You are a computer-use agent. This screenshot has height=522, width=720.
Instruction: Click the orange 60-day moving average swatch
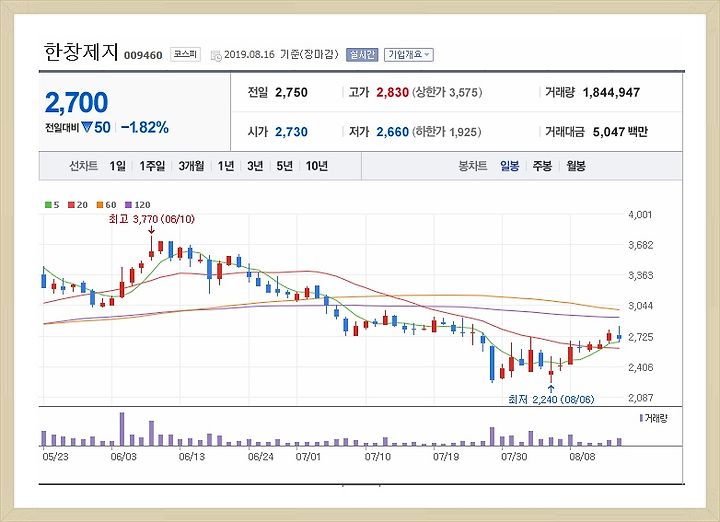[x=100, y=205]
